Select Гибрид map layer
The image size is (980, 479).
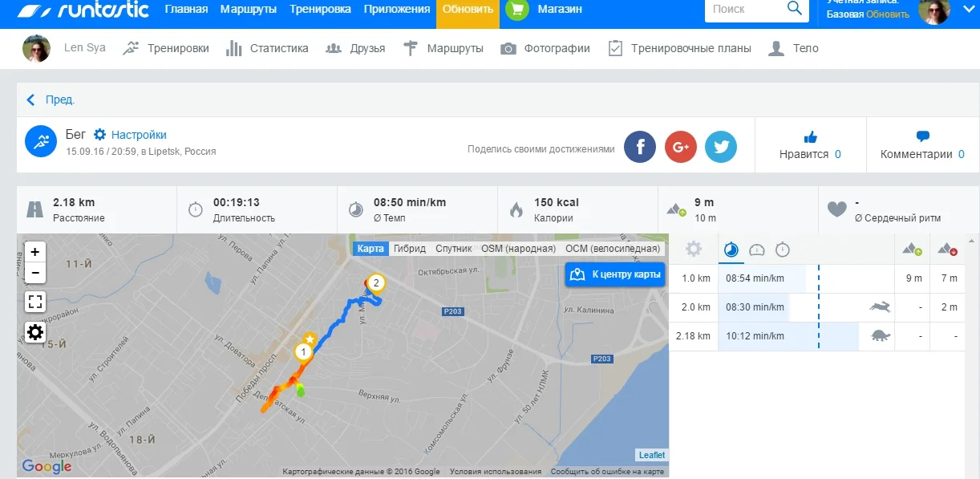click(409, 249)
